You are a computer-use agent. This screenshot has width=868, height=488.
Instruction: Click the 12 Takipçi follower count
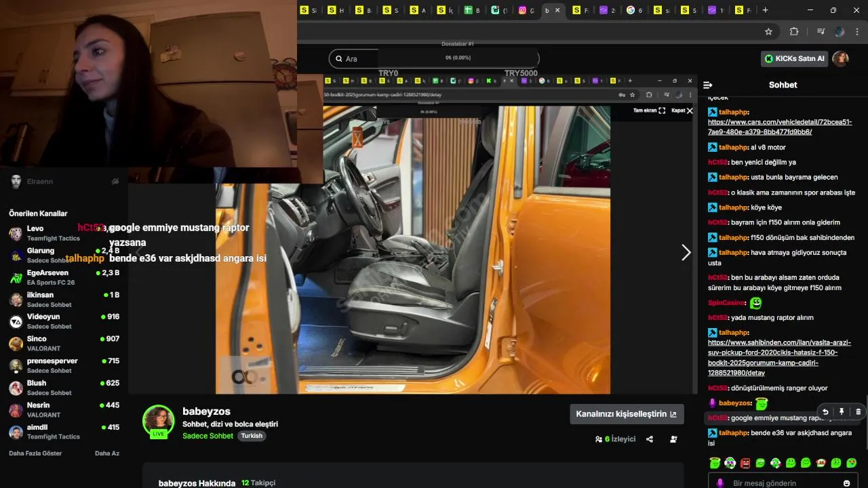click(x=258, y=483)
